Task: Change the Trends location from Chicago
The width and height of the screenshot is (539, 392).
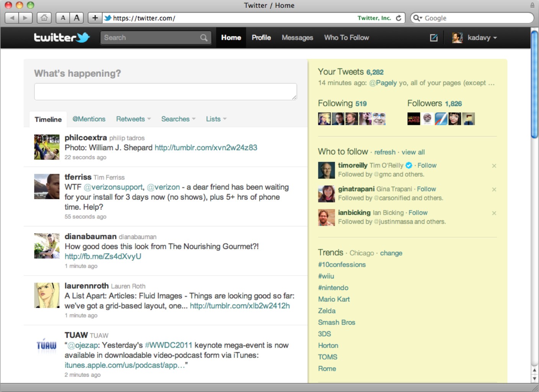Action: click(x=391, y=253)
